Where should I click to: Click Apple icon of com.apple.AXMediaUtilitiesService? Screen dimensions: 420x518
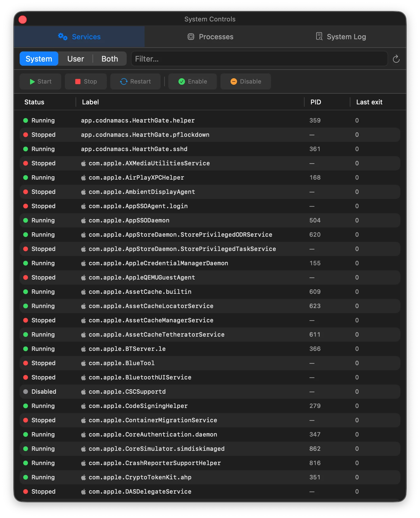click(84, 163)
